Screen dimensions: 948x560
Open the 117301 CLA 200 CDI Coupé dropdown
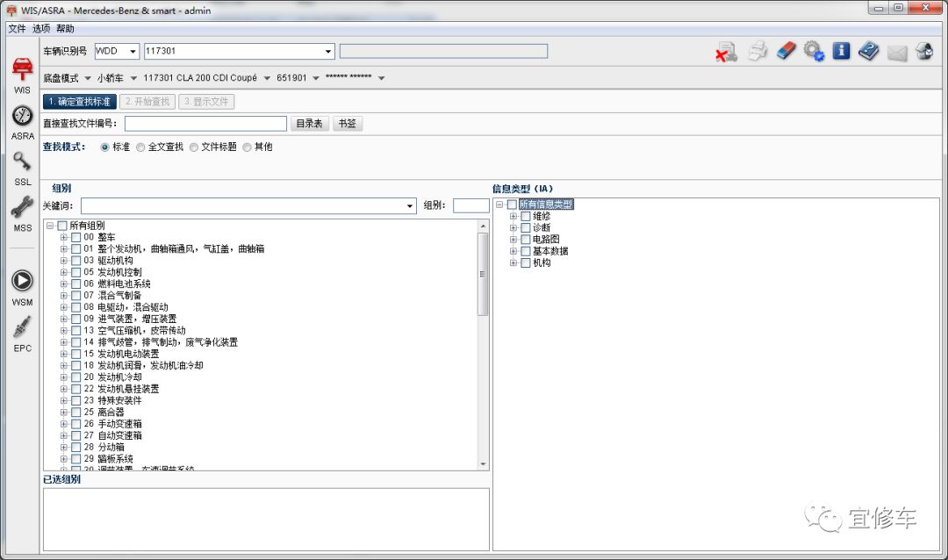point(267,78)
